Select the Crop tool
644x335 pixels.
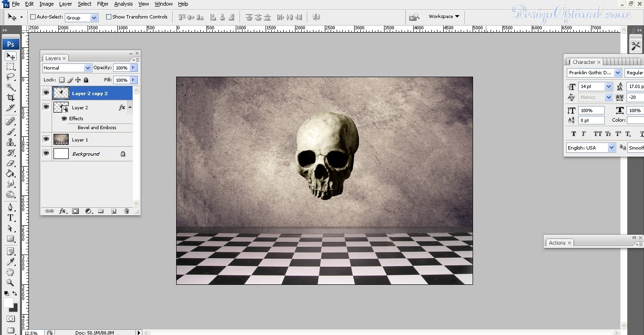pyautogui.click(x=10, y=97)
